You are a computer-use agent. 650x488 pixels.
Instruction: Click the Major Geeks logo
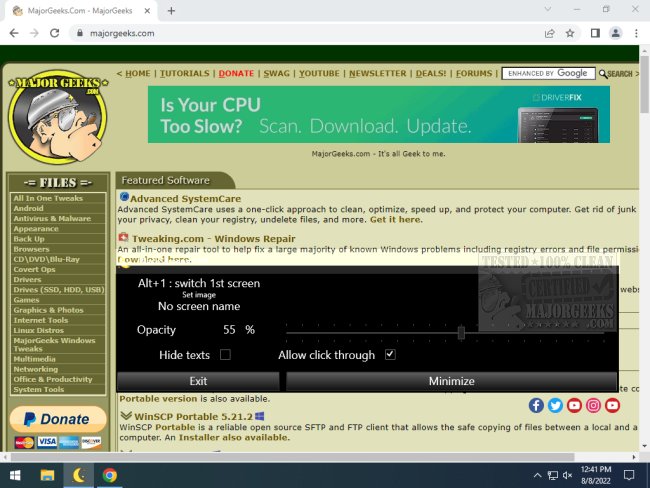click(x=58, y=117)
